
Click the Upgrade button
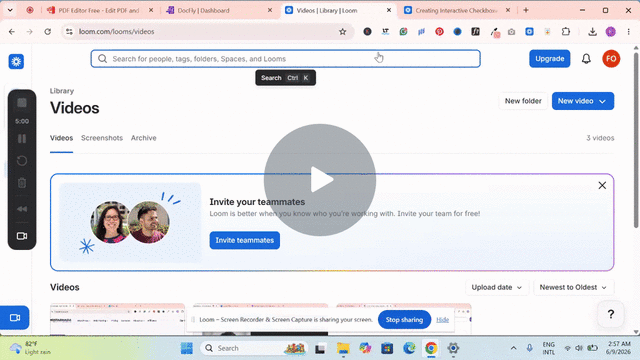[x=549, y=59]
